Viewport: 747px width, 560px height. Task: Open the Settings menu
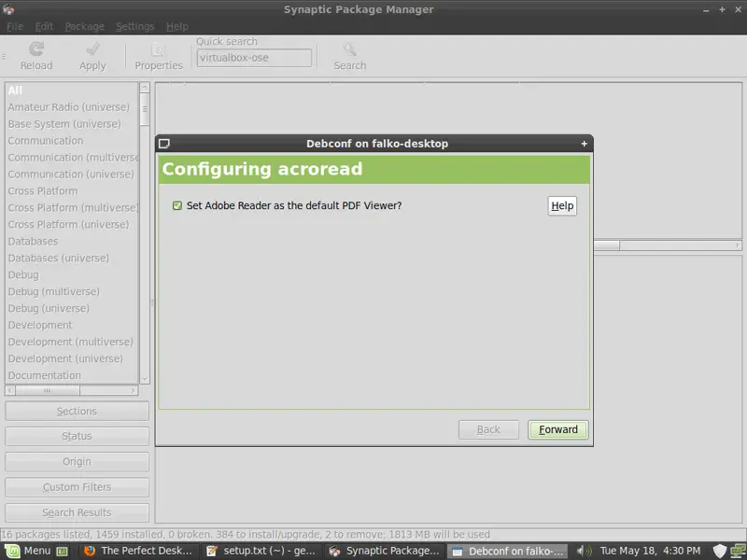[x=134, y=27]
